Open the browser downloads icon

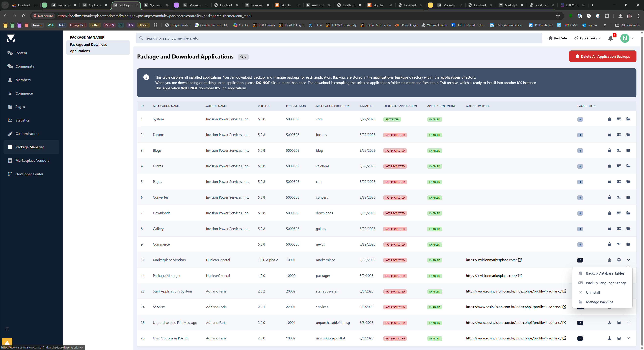pos(620,16)
